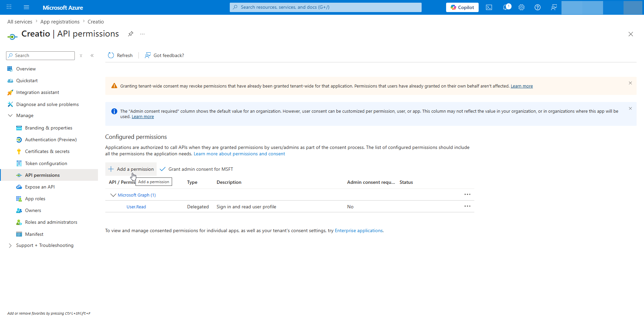Click the top search resources field
The height and width of the screenshot is (317, 644).
tap(325, 7)
